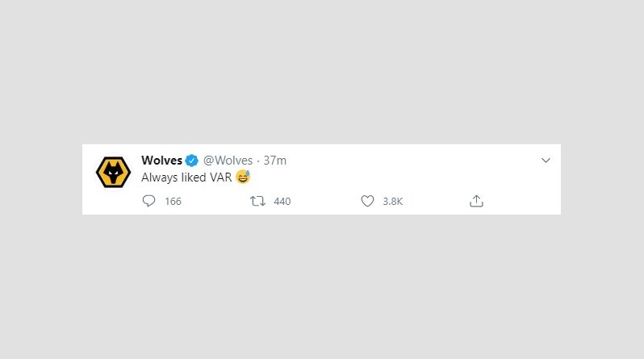
Task: Expand the tweet options chevron
Action: (x=546, y=161)
